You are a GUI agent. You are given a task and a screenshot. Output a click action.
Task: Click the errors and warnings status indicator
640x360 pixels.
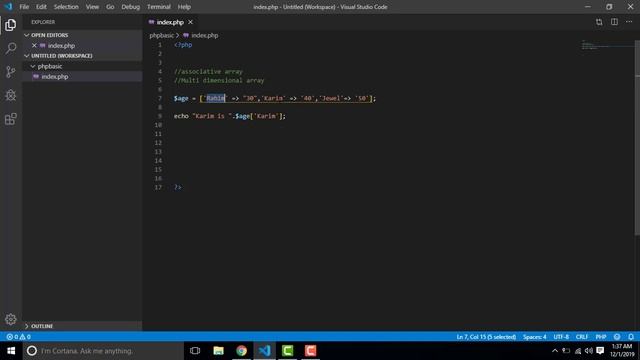18,337
